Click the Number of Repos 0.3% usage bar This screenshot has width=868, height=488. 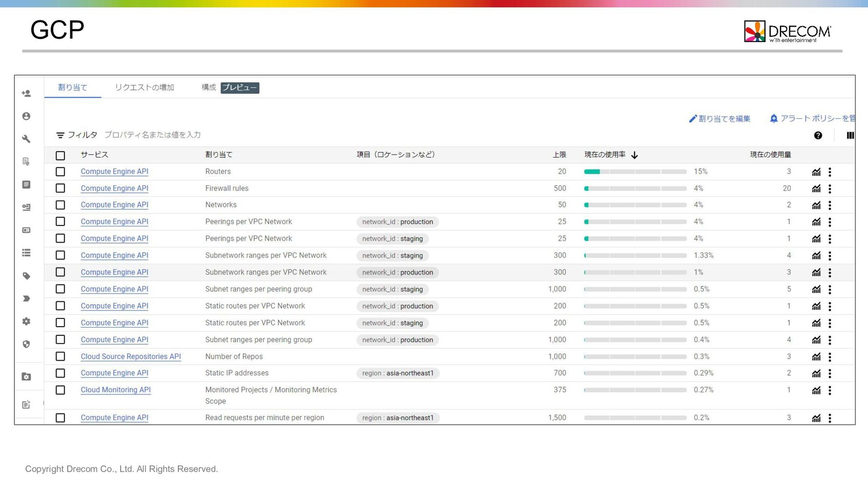point(635,357)
